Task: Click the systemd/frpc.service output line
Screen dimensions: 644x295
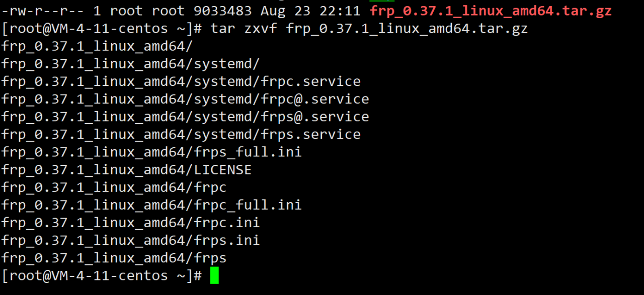Action: 181,81
